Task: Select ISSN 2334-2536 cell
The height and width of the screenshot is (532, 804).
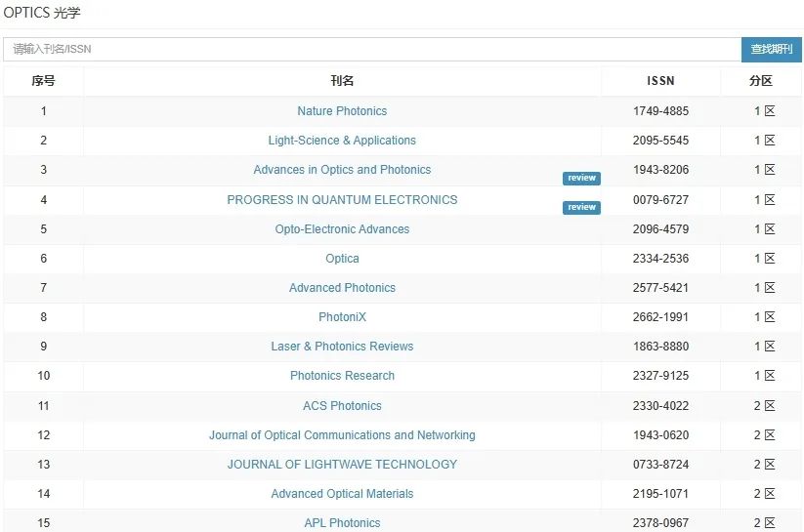Action: (x=660, y=258)
